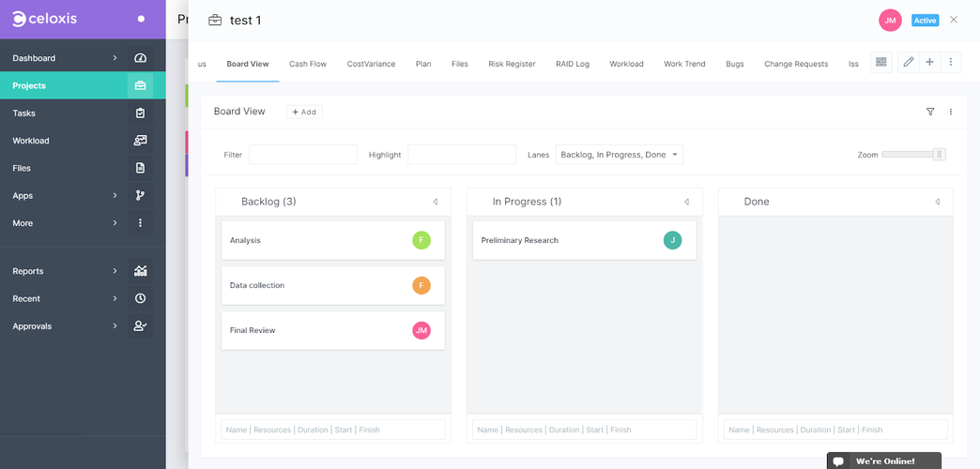This screenshot has width=980, height=469.
Task: Open the Change Requests tab
Action: point(796,64)
